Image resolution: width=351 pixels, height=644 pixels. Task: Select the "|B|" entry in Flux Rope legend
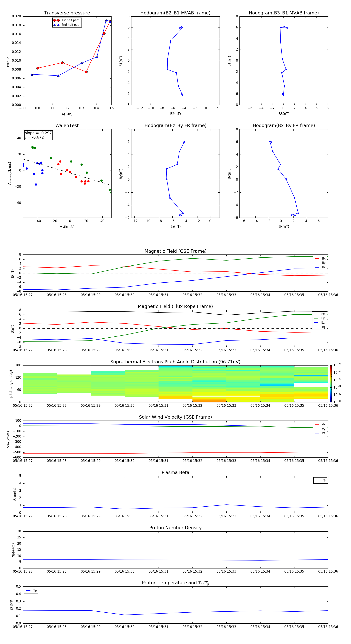coord(320,327)
